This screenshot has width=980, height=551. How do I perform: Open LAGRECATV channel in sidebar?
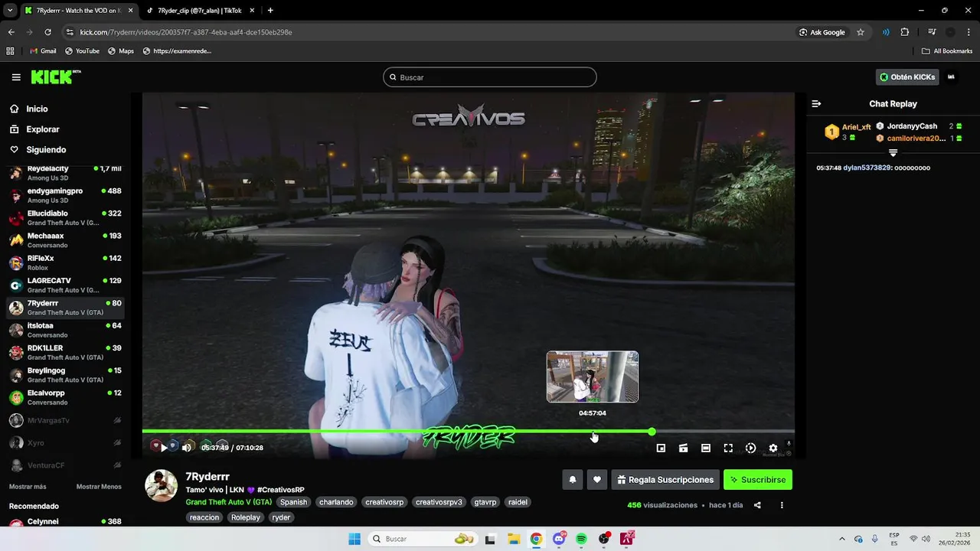(66, 285)
